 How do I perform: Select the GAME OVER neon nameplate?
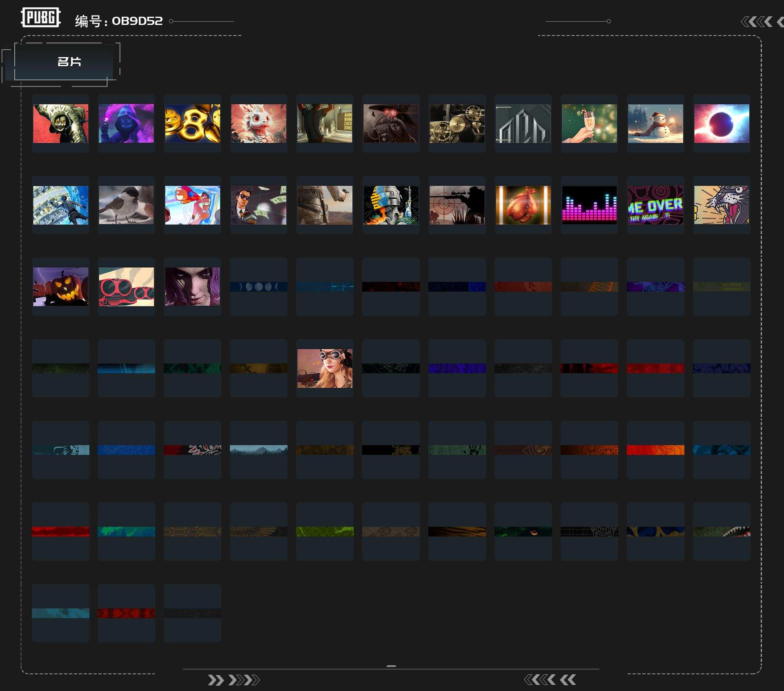(655, 205)
